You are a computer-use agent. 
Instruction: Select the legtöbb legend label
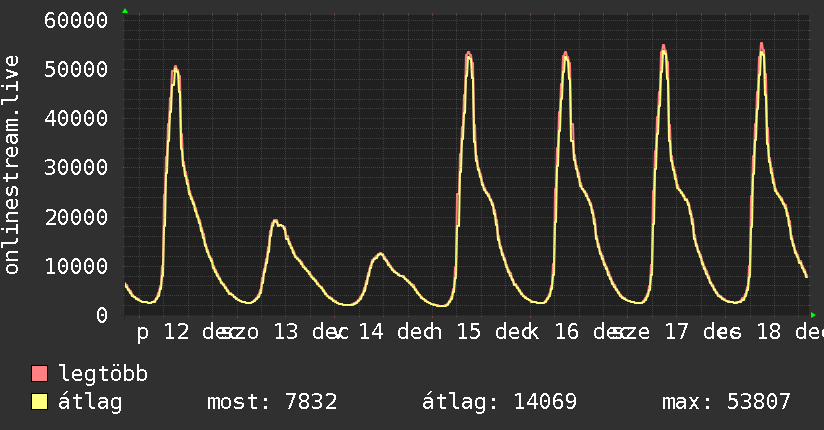click(103, 373)
